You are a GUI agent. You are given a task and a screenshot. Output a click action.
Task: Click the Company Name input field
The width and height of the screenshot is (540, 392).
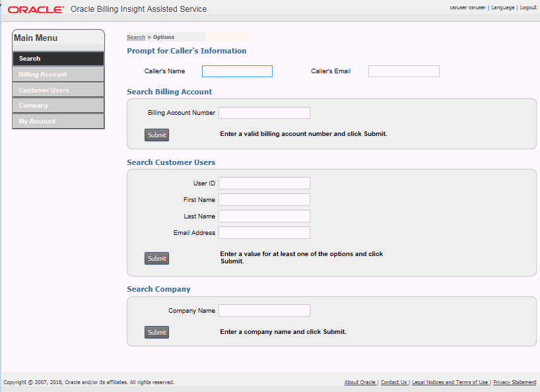[265, 310]
